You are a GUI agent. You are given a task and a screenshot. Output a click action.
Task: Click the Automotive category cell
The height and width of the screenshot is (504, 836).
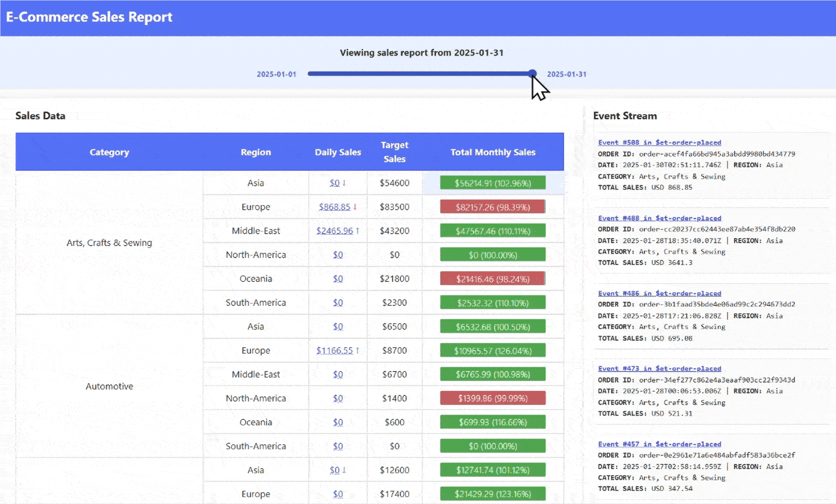109,386
